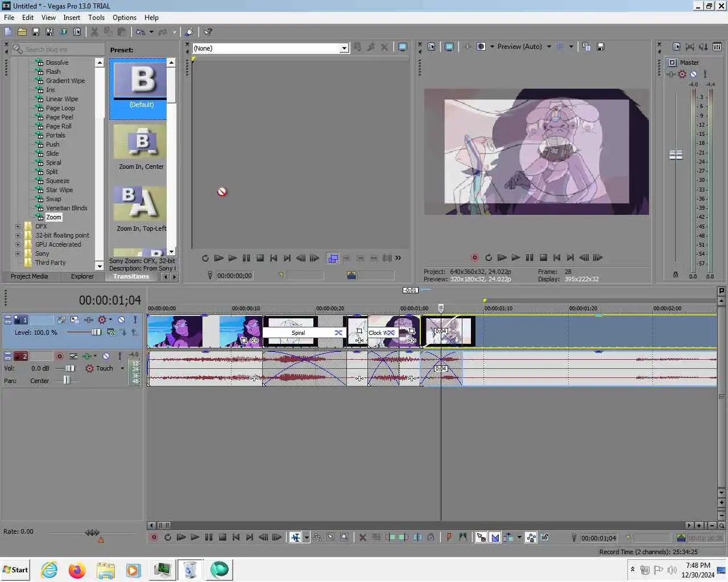Save the project with the disk icon

(36, 32)
